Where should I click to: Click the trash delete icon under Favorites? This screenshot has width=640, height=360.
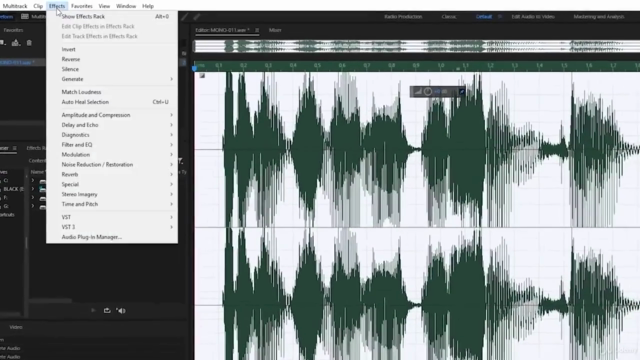pos(29,43)
